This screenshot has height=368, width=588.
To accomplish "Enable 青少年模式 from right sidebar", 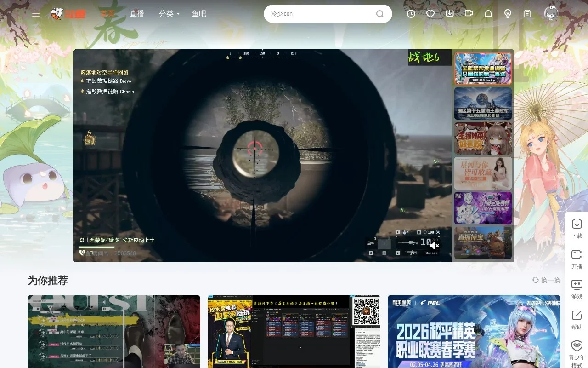I will 577,352.
